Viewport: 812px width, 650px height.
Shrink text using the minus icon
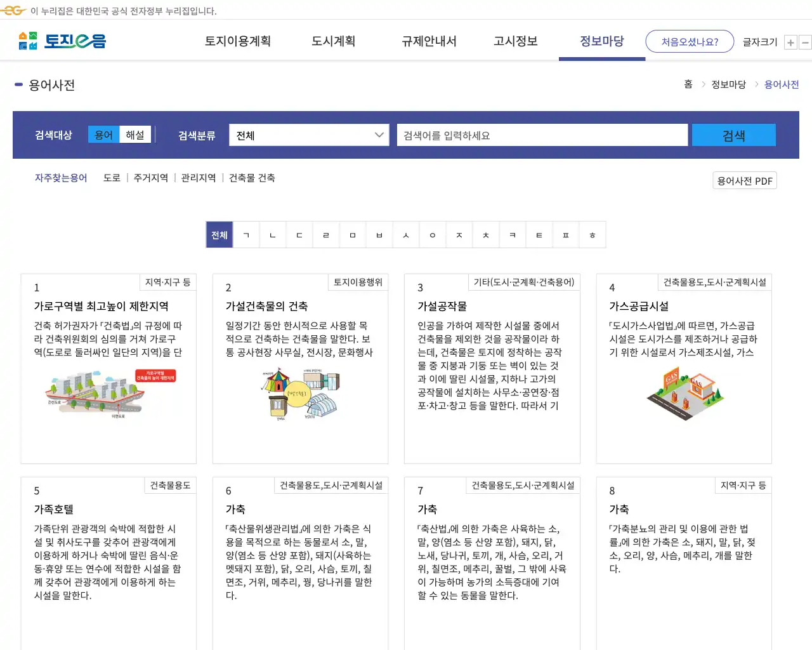click(806, 42)
